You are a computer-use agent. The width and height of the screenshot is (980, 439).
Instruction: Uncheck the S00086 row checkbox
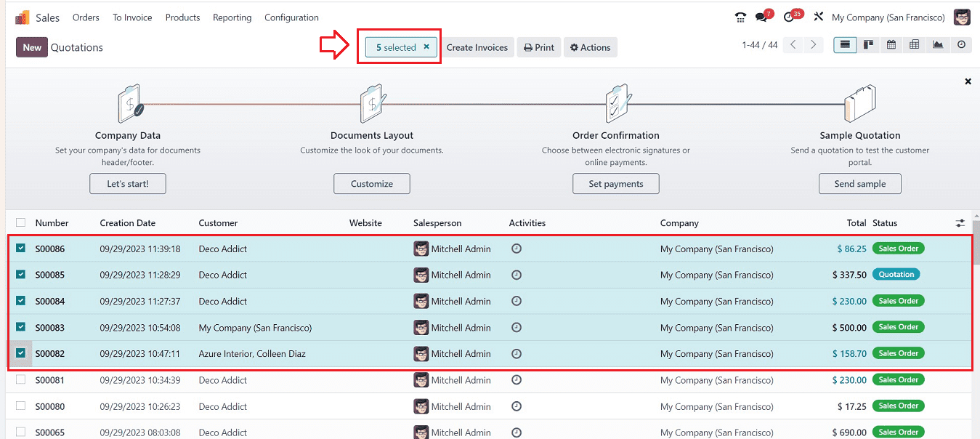point(20,249)
